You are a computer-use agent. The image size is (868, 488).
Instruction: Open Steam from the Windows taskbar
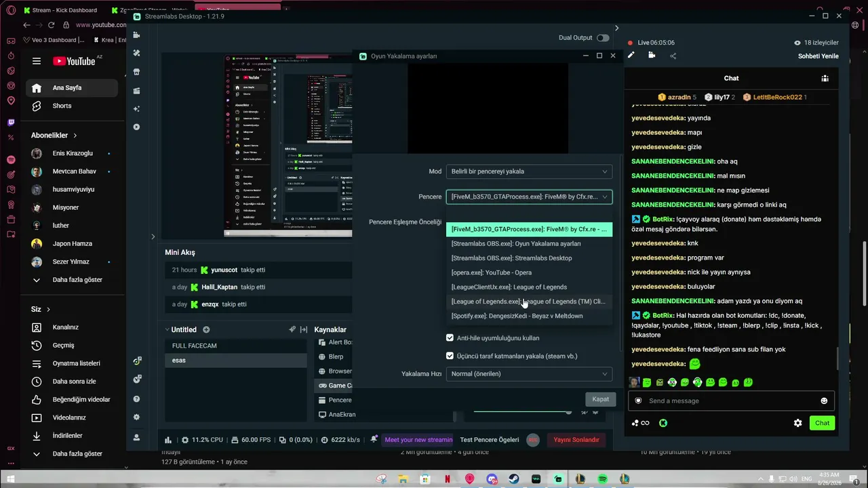click(514, 480)
